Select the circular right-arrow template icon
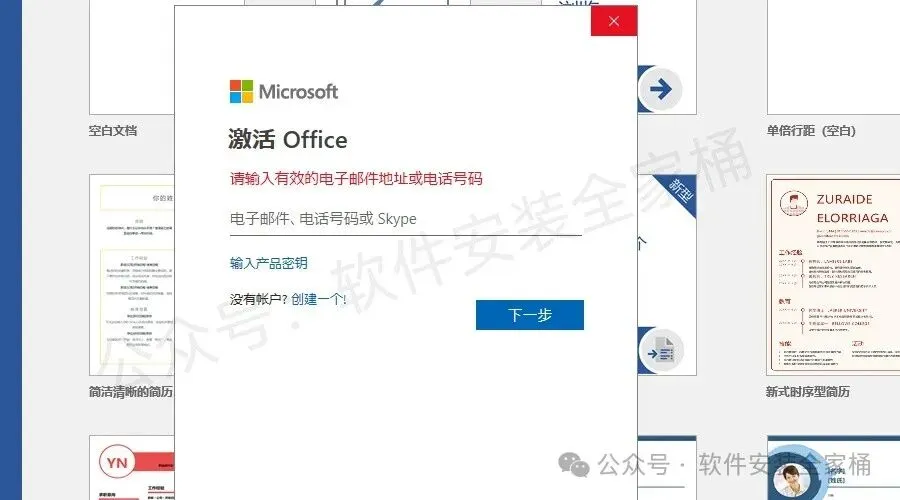 (661, 90)
